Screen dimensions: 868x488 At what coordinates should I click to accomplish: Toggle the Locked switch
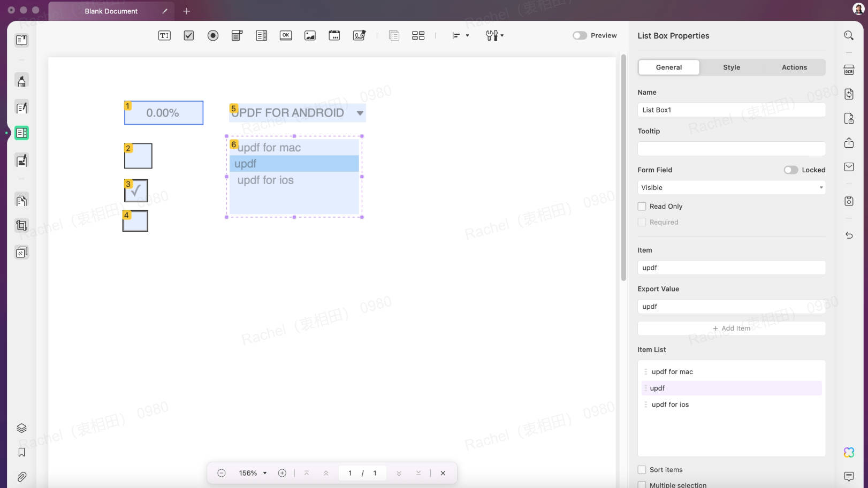point(791,170)
